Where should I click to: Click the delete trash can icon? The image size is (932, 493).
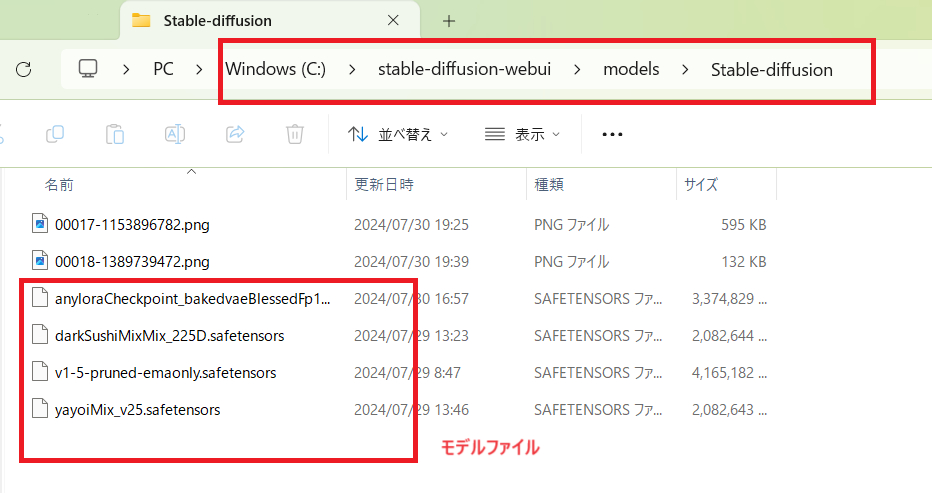tap(295, 134)
